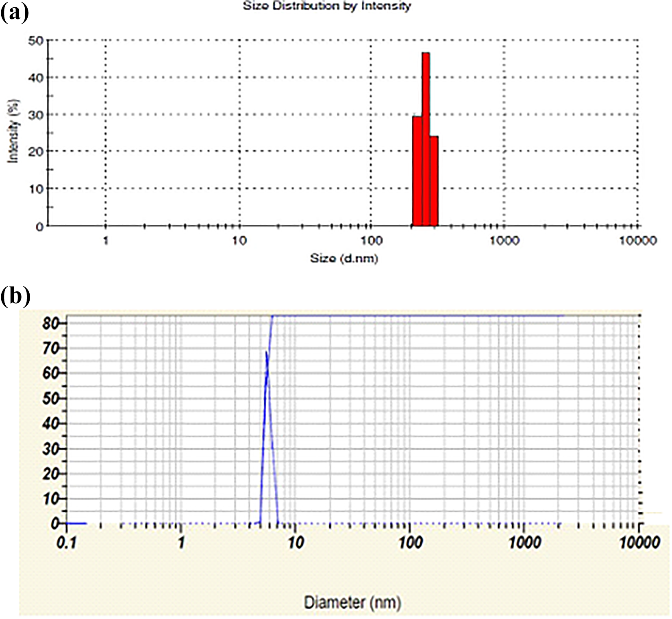Click the 'Diameter (nm)' axis label

pos(352,602)
